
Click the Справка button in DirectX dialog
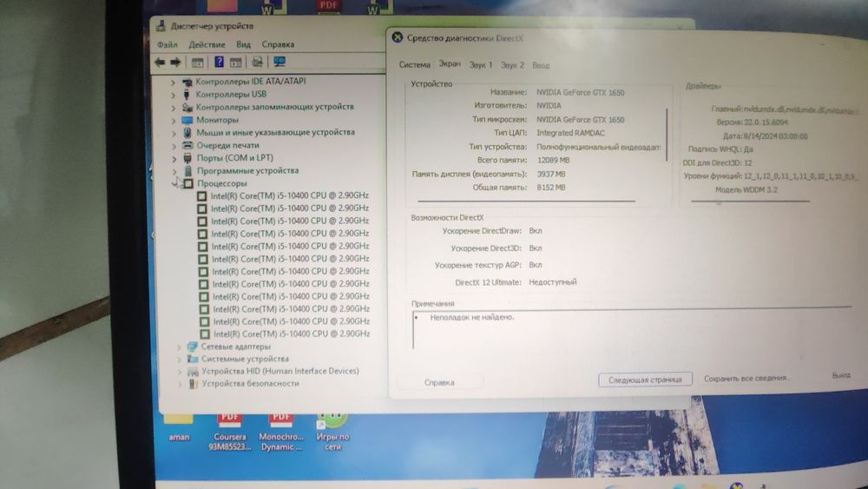(439, 383)
